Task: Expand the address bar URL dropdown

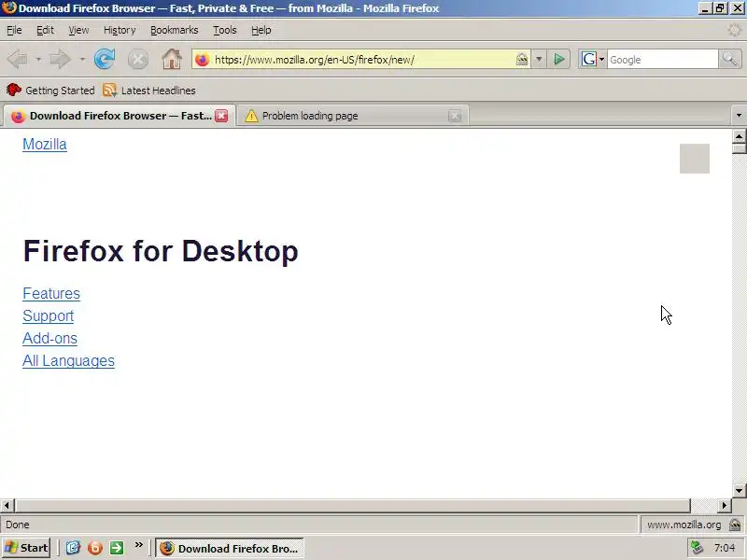Action: point(539,60)
